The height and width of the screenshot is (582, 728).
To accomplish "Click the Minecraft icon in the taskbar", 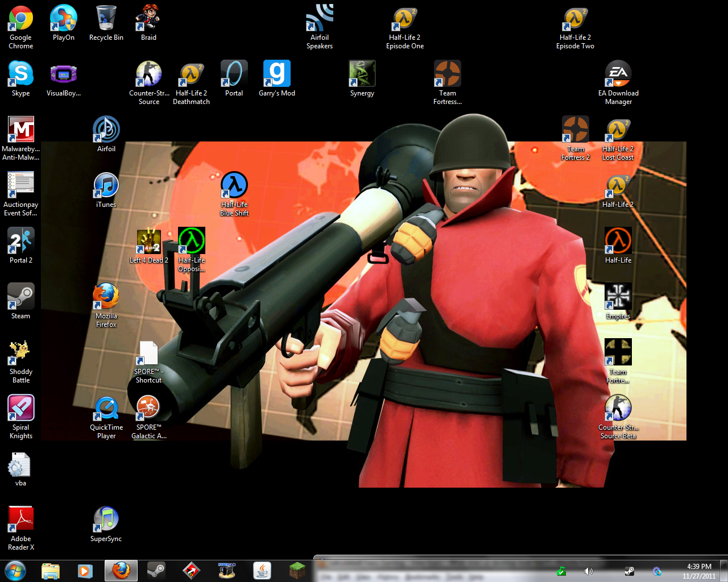I will [x=297, y=570].
